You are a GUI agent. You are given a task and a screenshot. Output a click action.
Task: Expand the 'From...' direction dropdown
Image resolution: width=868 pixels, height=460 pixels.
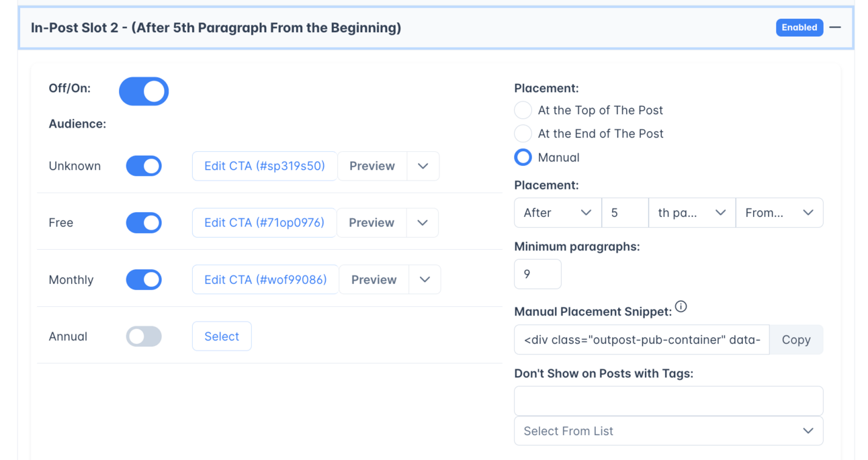pyautogui.click(x=779, y=212)
